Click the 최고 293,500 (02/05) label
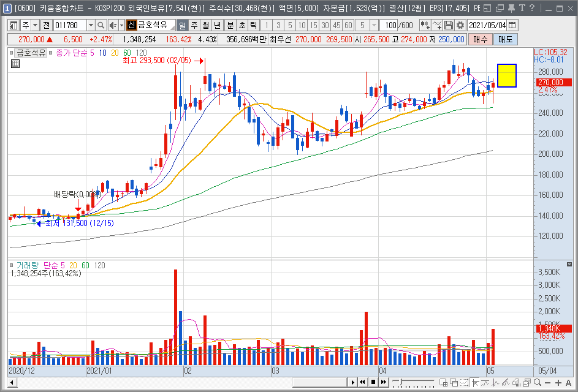Screen dimensions: 578x392 157,61
